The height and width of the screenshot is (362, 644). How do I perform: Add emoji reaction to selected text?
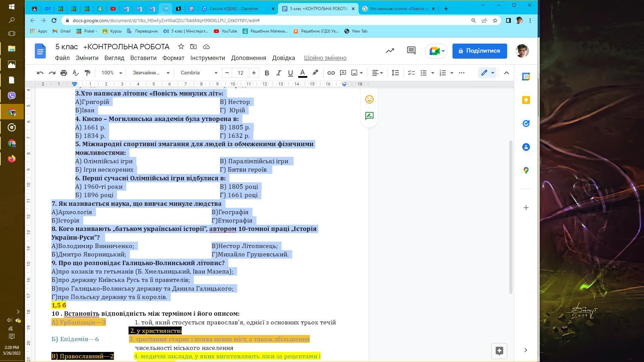[369, 100]
